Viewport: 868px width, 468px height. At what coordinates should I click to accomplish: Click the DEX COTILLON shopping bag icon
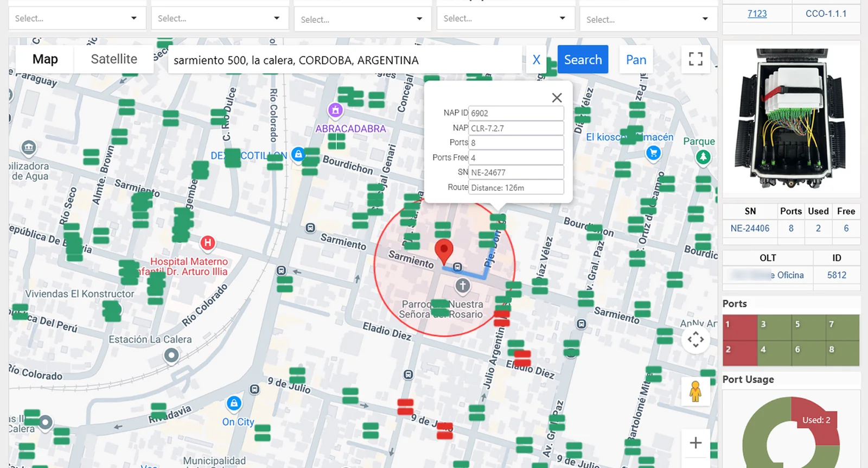[298, 154]
